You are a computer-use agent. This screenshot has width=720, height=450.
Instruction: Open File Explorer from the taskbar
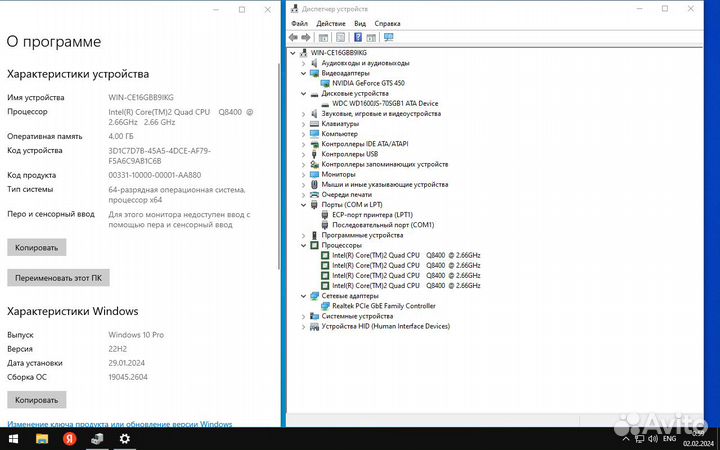[42, 439]
